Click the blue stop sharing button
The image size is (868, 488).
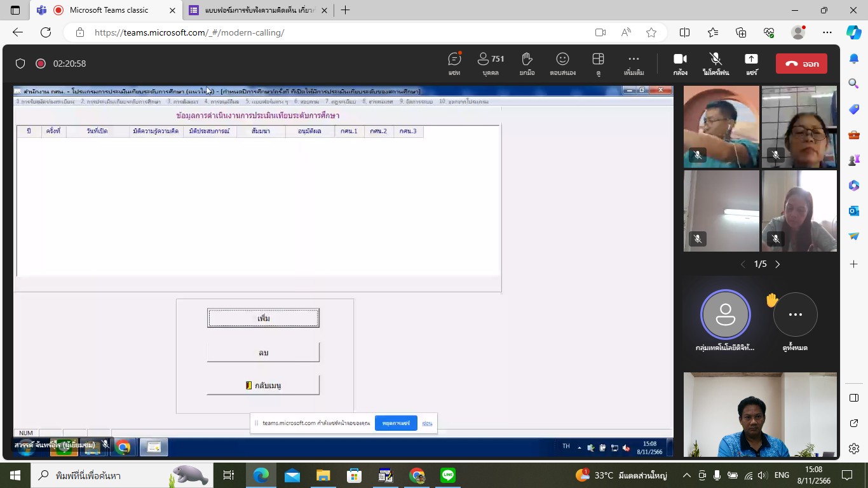pos(396,423)
